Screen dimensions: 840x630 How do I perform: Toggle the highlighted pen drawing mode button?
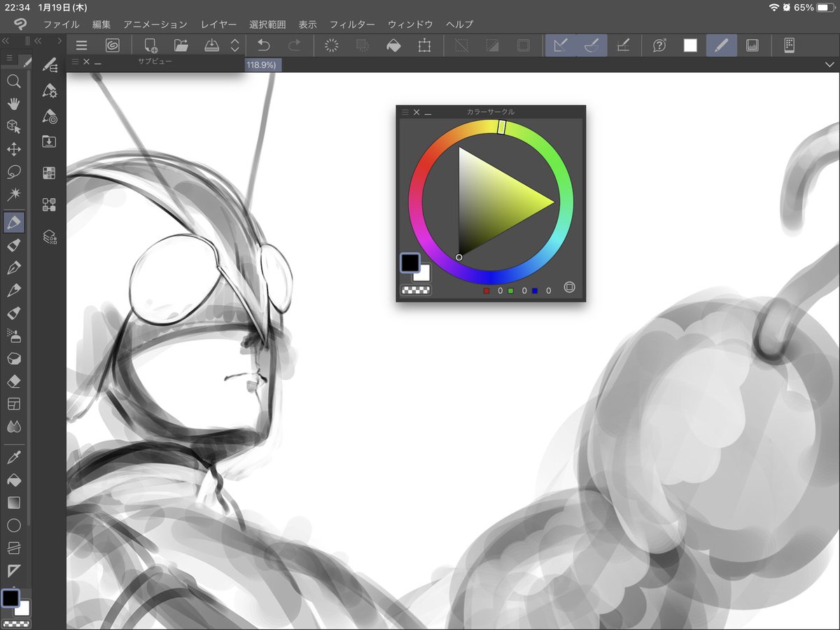pos(722,45)
